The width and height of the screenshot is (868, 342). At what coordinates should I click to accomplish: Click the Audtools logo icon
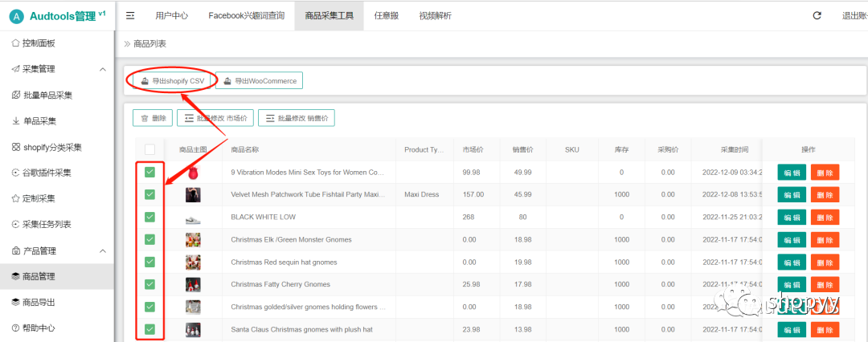pyautogui.click(x=16, y=17)
